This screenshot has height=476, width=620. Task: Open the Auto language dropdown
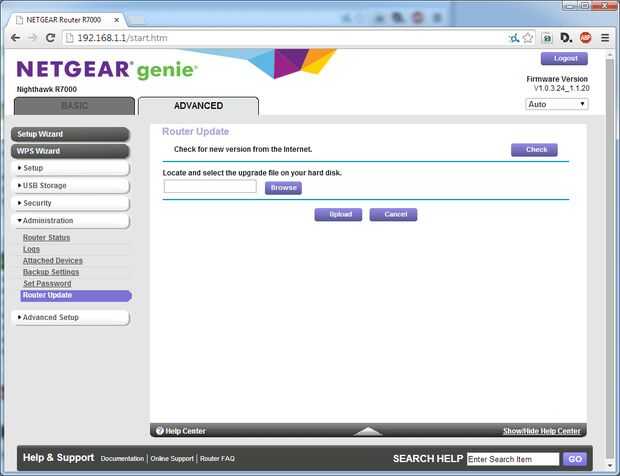tap(556, 104)
